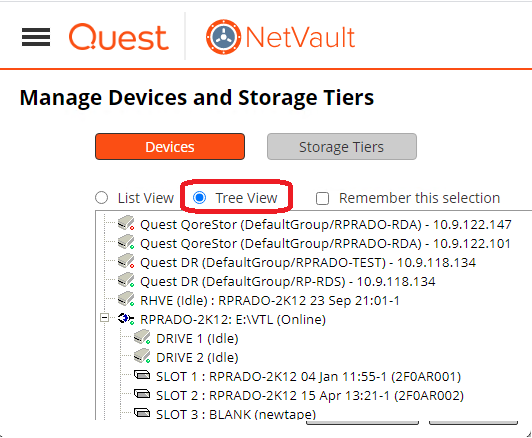Select Quest DR (DefaultGroup/RP-RDS) tree entry
Image resolution: width=532 pixels, height=438 pixels.
287,281
